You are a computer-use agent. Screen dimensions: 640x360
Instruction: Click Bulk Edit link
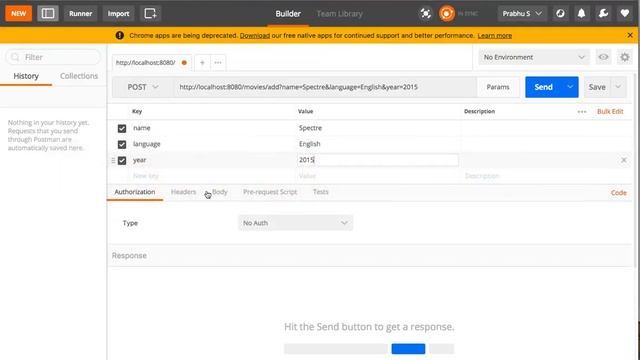[610, 111]
